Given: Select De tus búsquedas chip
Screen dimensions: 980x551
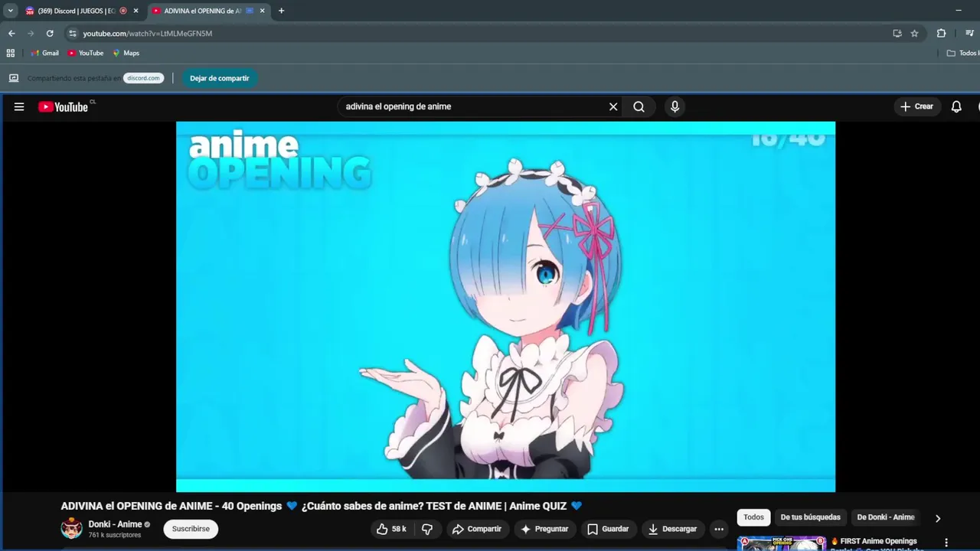Looking at the screenshot, I should click(811, 517).
